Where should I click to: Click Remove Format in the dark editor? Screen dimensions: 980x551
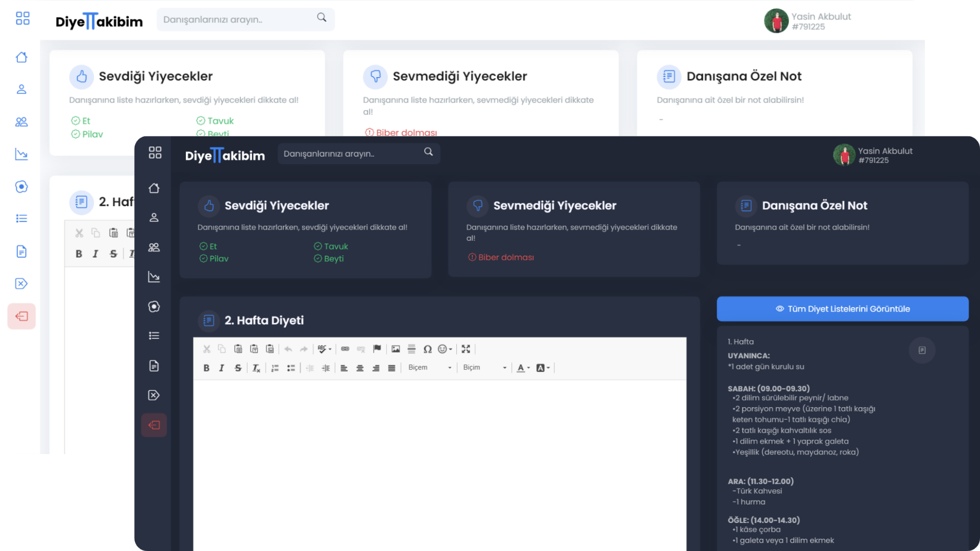[256, 368]
